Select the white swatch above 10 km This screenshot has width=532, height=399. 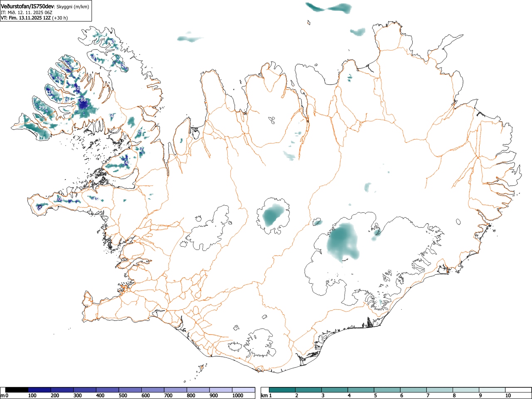point(518,390)
